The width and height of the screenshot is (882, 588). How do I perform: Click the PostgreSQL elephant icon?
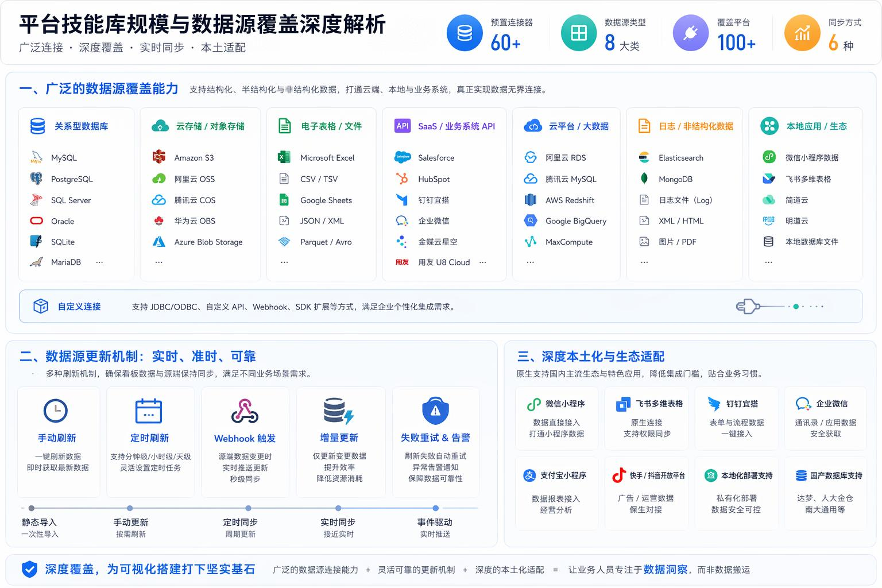pos(36,179)
